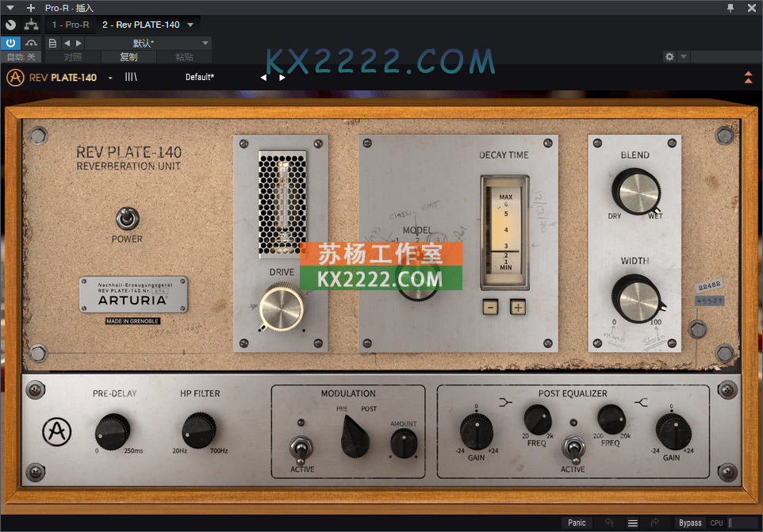Expand the insert tab dropdown arrow
763x532 pixels.
[190, 25]
